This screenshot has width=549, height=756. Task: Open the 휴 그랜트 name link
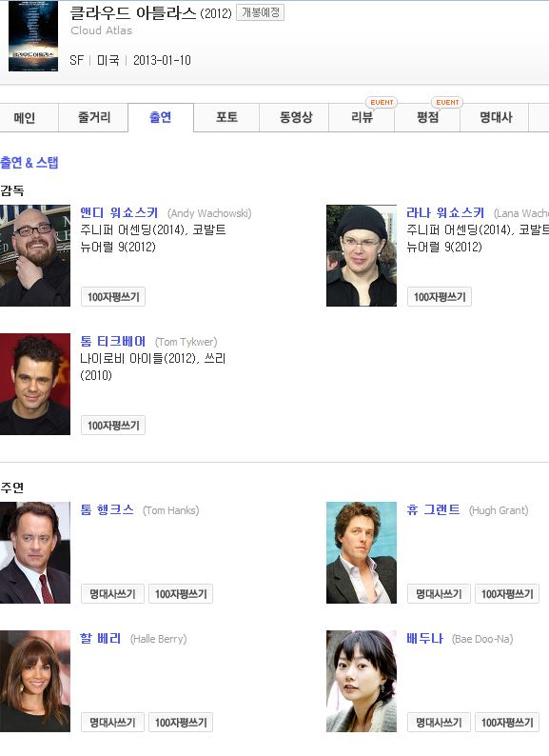point(433,510)
